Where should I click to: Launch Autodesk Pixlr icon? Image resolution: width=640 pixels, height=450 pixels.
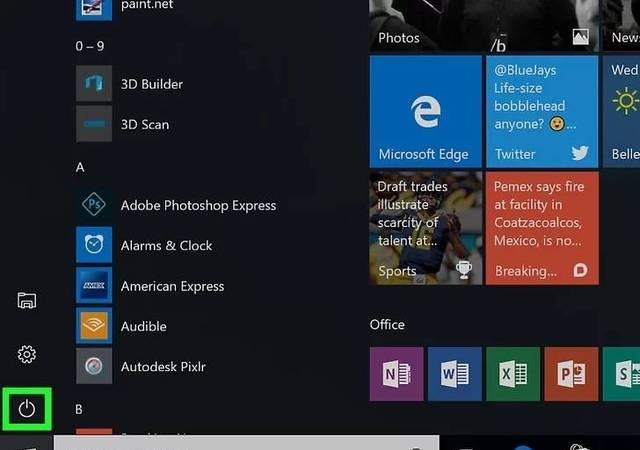(94, 365)
